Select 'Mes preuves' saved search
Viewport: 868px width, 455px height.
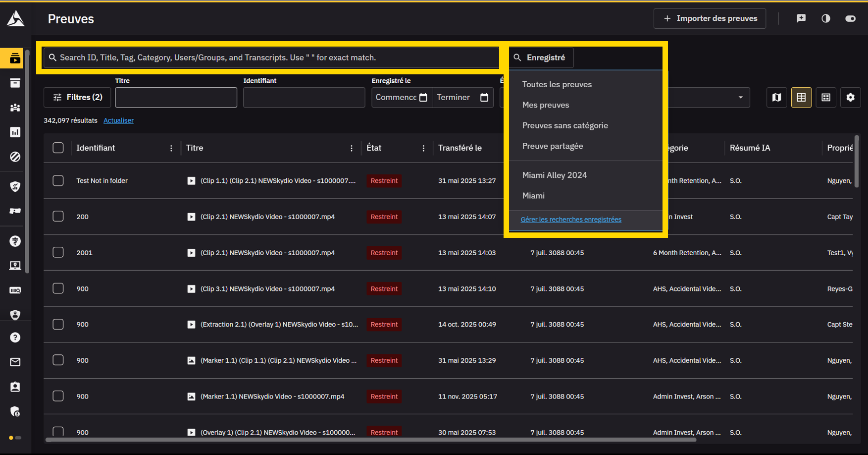tap(545, 105)
